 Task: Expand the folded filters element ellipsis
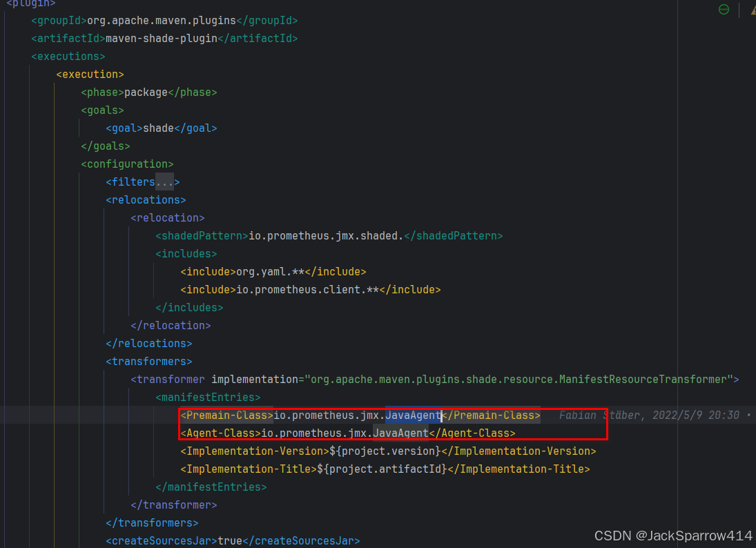(x=164, y=182)
